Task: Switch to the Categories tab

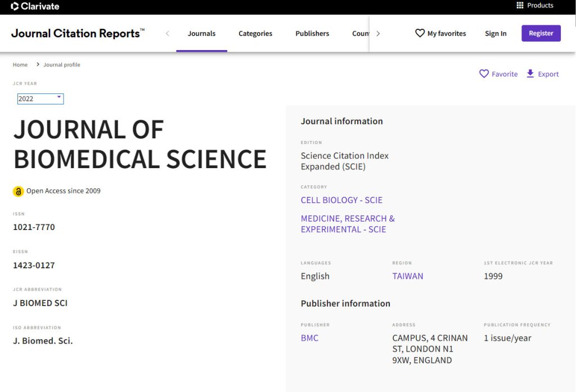Action: point(255,33)
